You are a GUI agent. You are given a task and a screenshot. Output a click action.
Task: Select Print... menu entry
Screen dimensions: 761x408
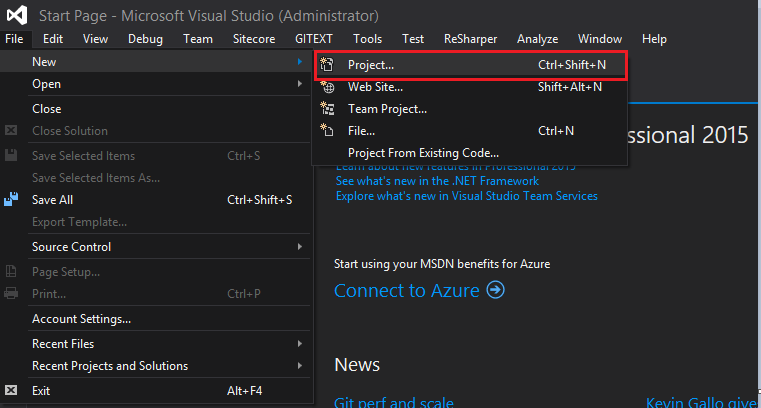pyautogui.click(x=155, y=294)
